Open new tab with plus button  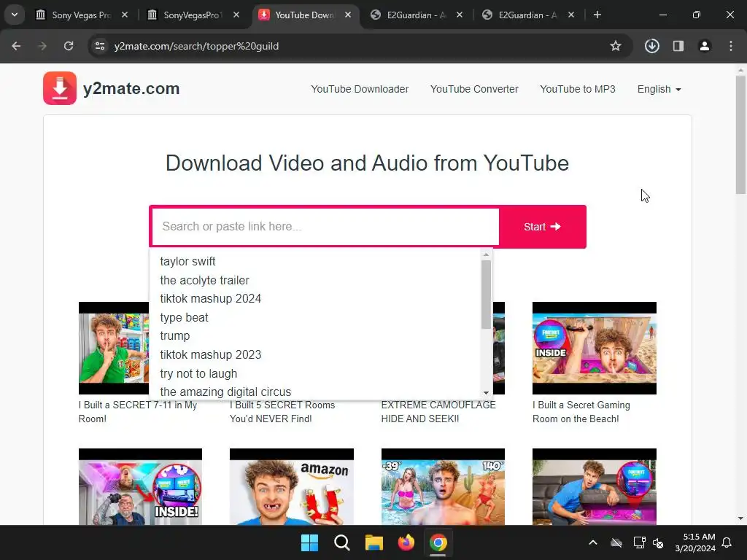pyautogui.click(x=597, y=15)
